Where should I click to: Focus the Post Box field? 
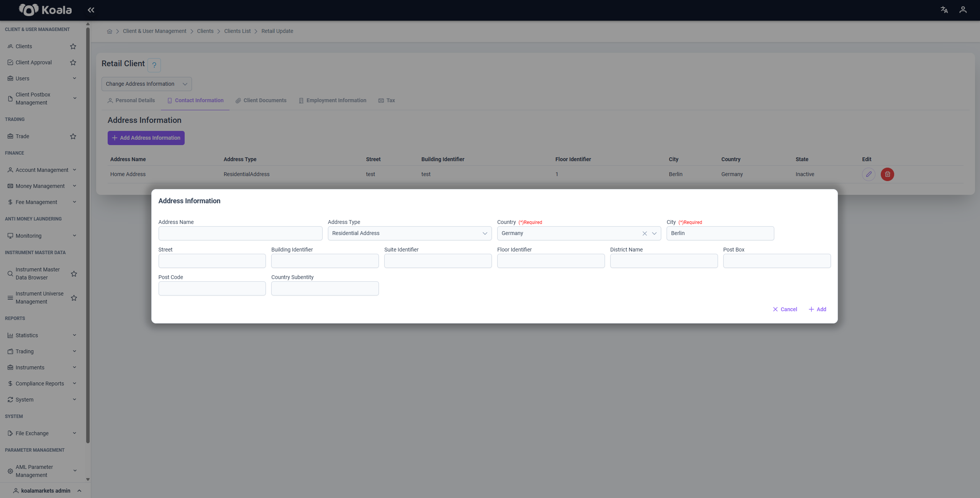pos(777,261)
